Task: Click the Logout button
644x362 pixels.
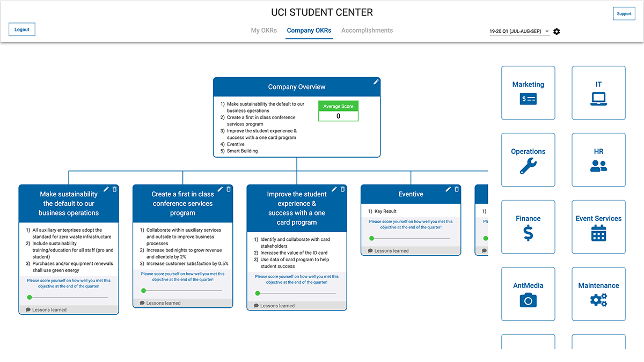Action: click(22, 29)
